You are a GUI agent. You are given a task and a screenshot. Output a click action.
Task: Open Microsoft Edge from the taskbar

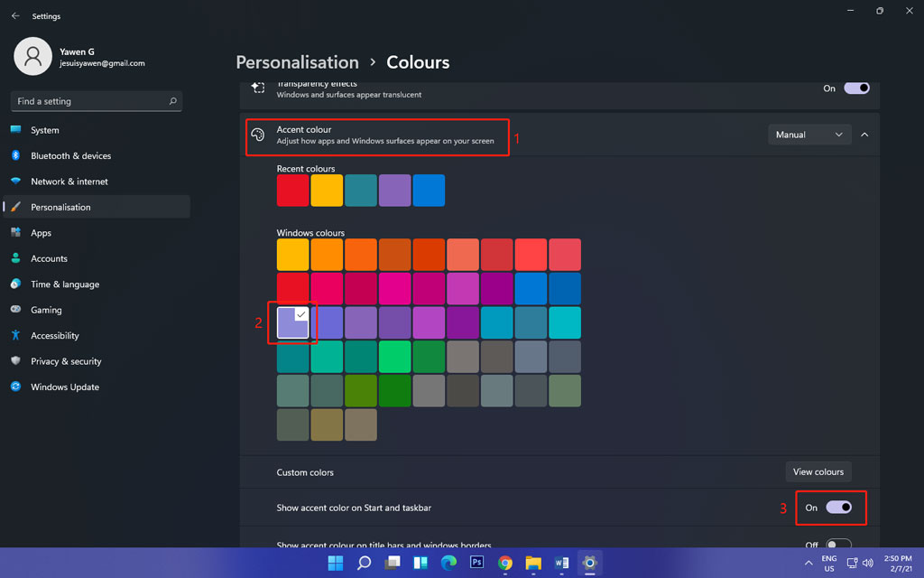[x=448, y=562]
